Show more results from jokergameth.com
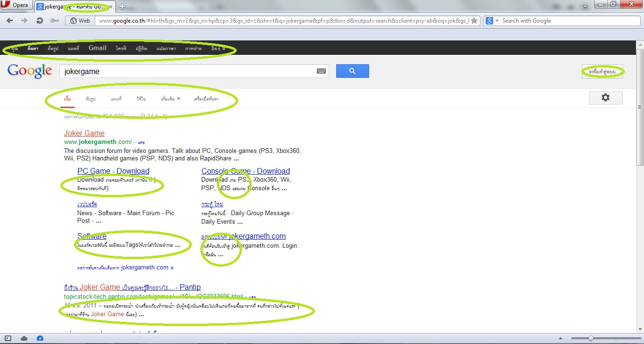This screenshot has width=644, height=344. point(125,268)
